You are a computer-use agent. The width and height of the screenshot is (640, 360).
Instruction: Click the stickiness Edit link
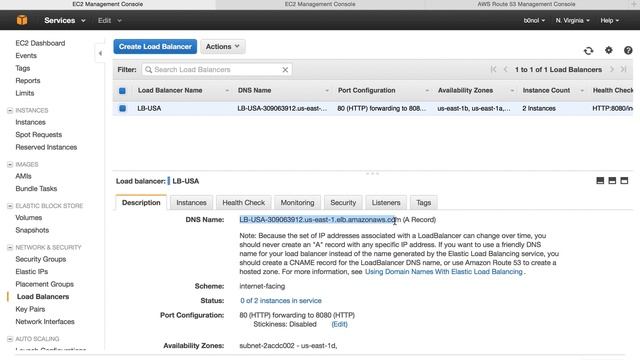tap(339, 324)
